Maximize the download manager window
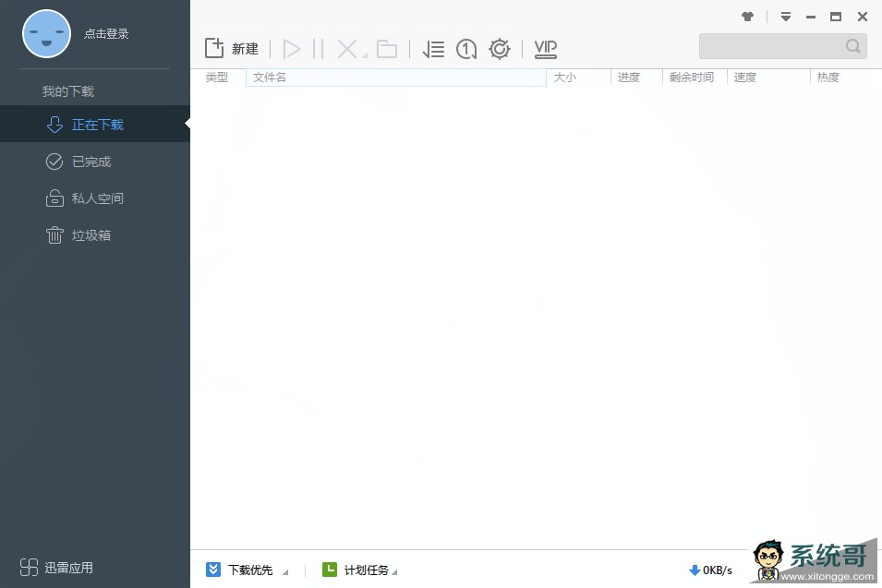This screenshot has height=588, width=882. point(836,17)
